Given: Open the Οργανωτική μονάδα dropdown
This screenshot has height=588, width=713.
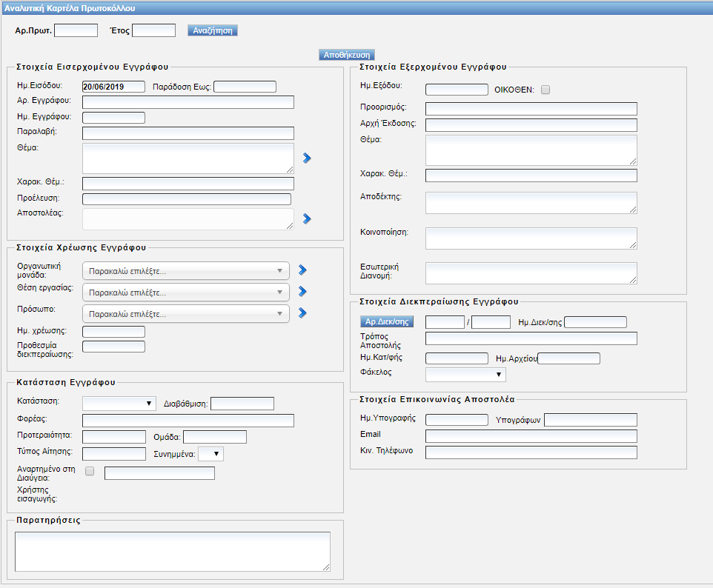Looking at the screenshot, I should click(185, 271).
